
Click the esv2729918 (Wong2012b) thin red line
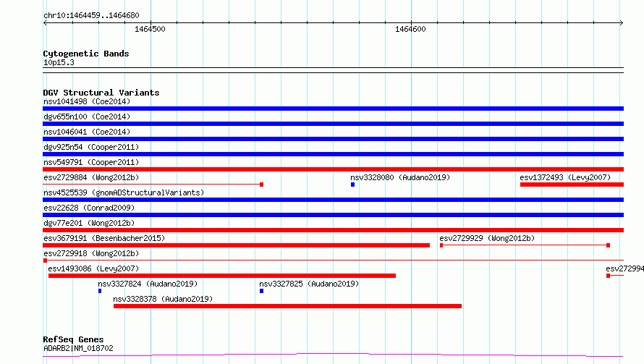tap(333, 261)
